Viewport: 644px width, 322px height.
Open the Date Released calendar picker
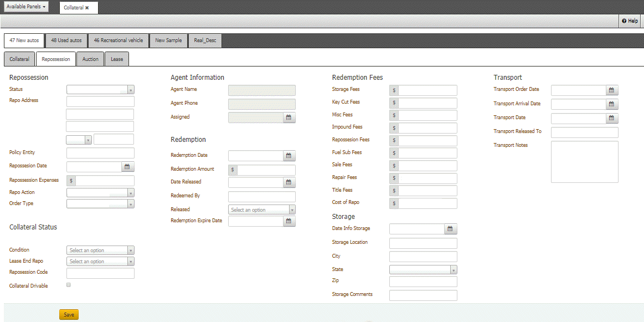coord(288,182)
